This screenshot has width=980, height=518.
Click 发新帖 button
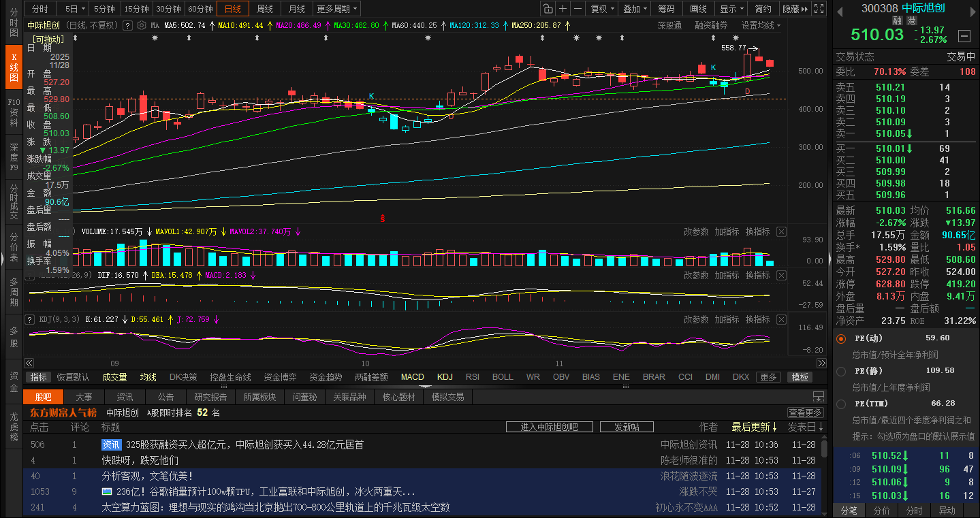(627, 427)
